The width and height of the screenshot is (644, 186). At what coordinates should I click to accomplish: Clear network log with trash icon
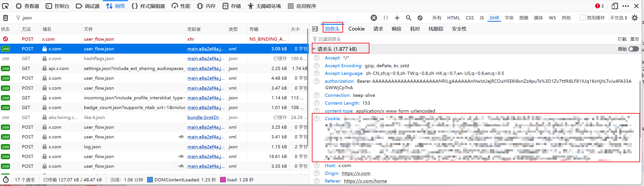point(6,18)
